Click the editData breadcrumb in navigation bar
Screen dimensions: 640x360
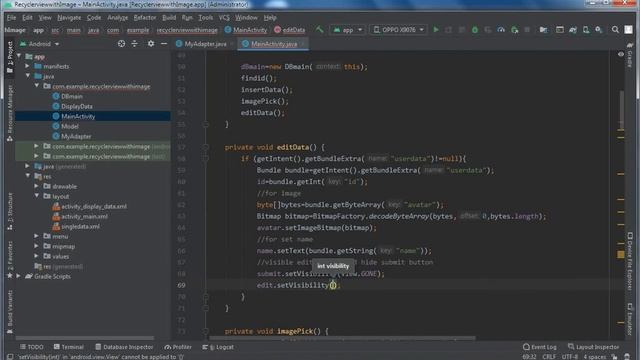coord(289,30)
